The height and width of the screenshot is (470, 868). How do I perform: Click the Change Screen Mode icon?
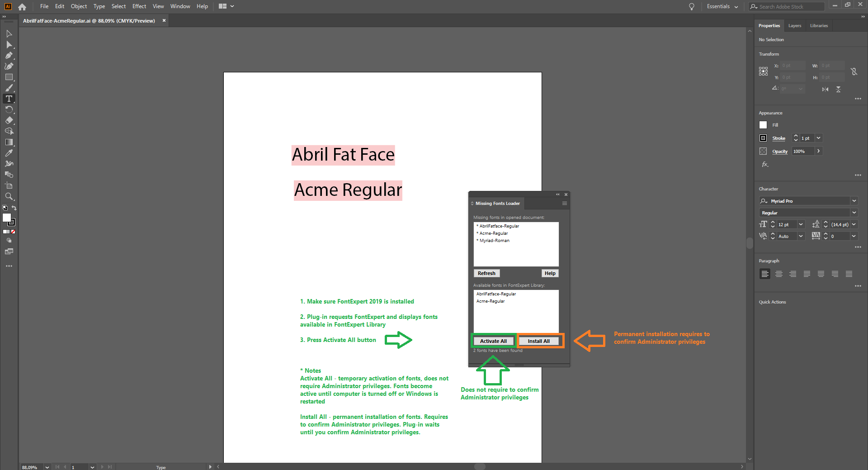tap(9, 252)
